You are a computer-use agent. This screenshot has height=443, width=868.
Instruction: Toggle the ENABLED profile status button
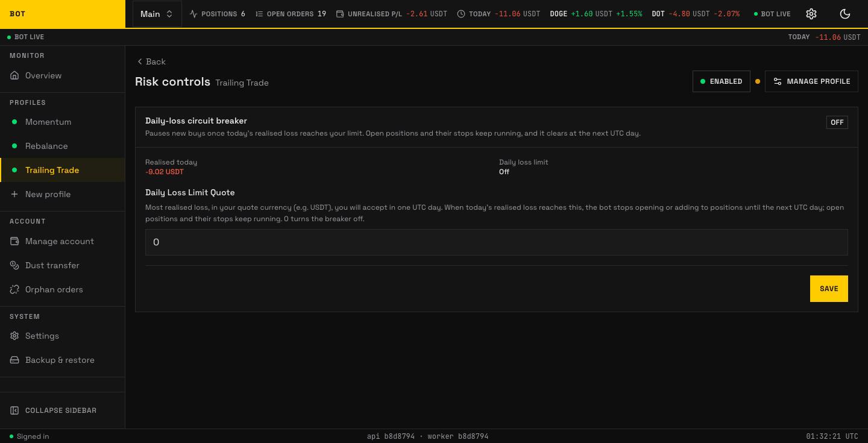coord(722,81)
